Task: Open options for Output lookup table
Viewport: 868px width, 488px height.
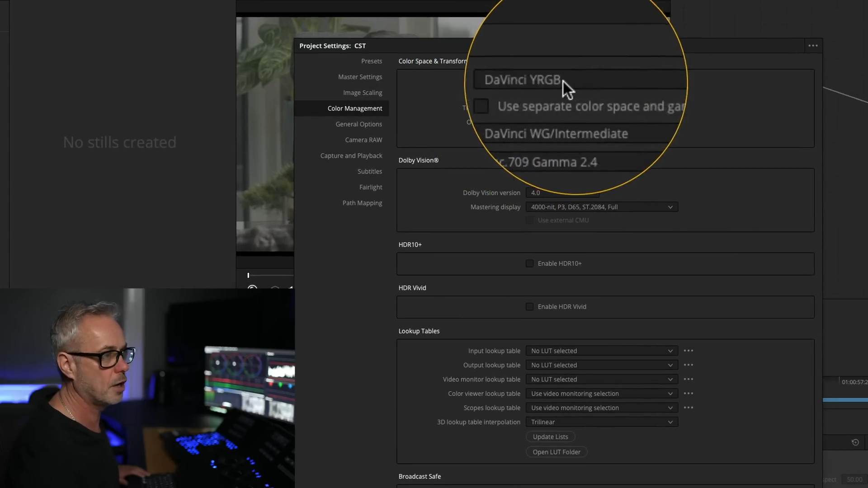Action: pos(688,365)
